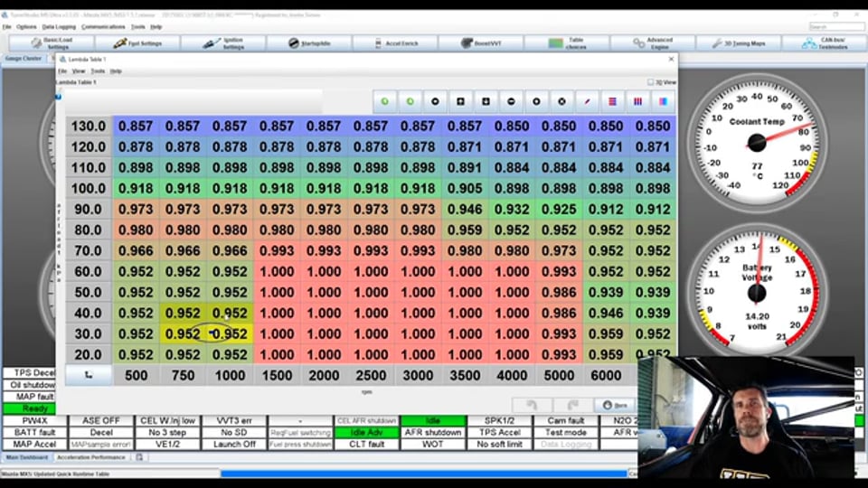Open Fuel Settings toolbar menu

[137, 43]
